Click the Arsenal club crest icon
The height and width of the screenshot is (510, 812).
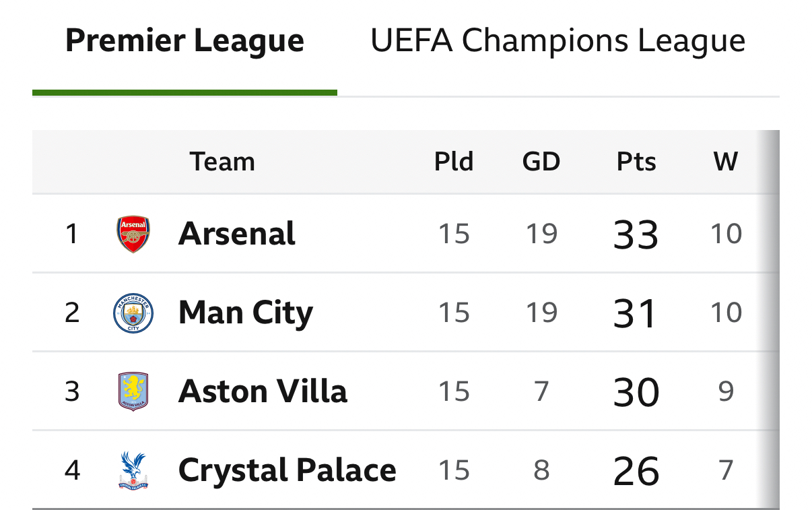pos(133,234)
